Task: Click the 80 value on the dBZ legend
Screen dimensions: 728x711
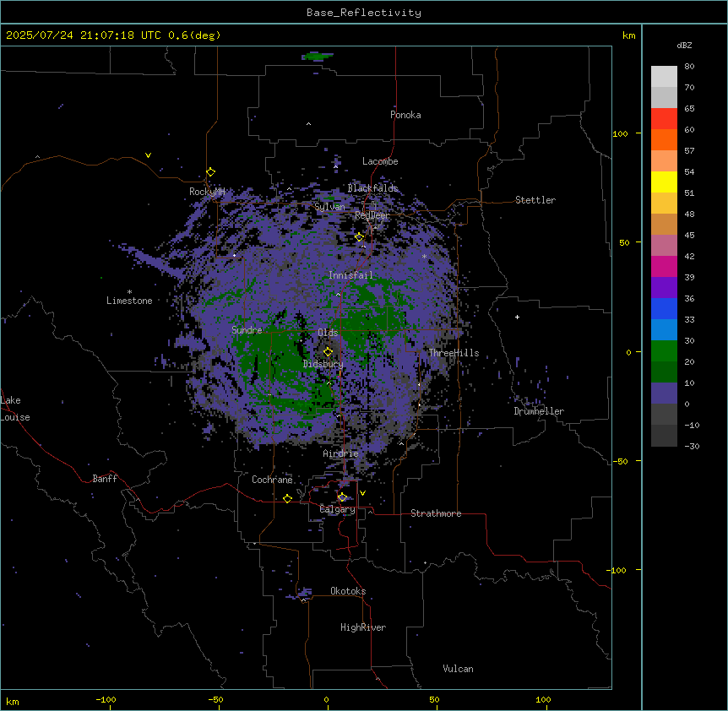Action: (689, 67)
